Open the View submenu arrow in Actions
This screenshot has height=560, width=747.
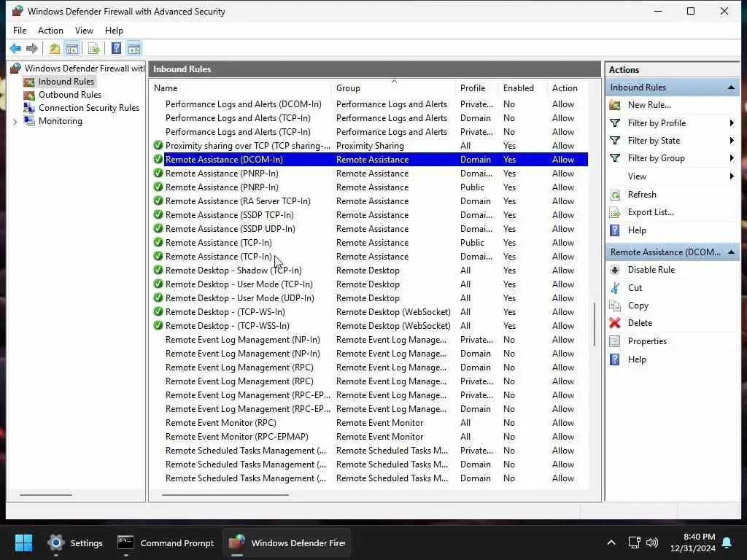click(x=732, y=176)
